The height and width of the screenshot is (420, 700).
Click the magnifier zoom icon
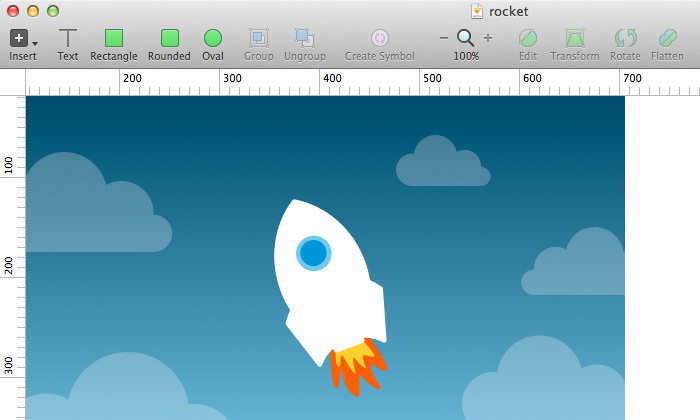pyautogui.click(x=466, y=38)
